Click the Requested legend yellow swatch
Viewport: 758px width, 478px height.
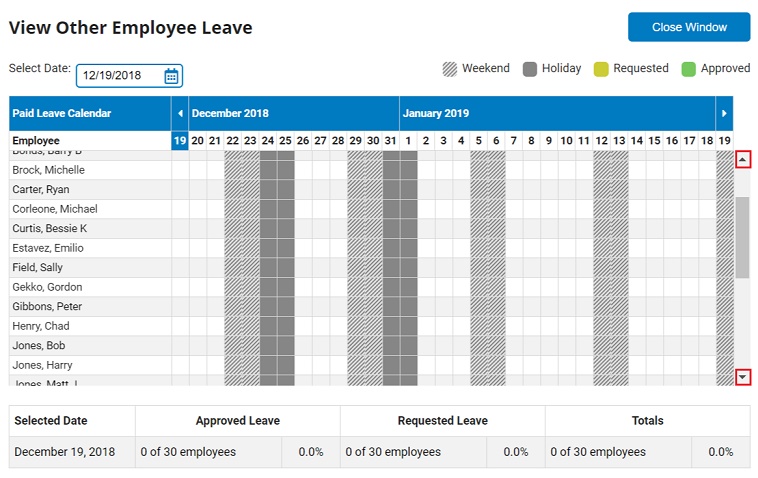[601, 69]
